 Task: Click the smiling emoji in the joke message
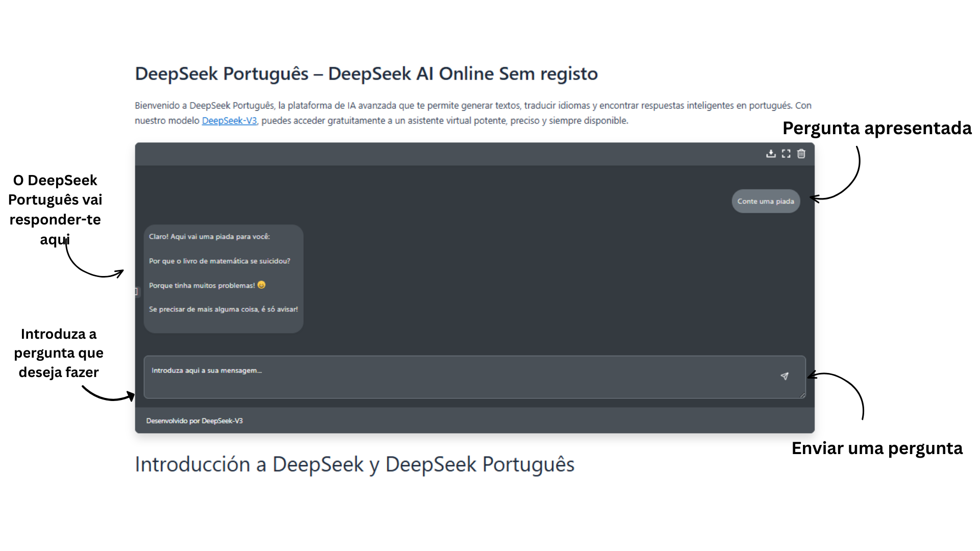[x=261, y=285]
